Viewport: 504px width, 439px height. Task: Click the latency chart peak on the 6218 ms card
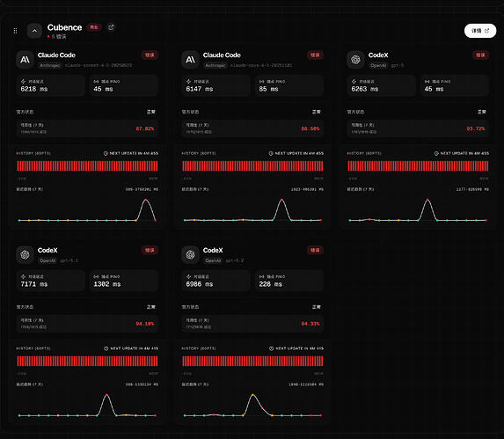click(x=146, y=200)
